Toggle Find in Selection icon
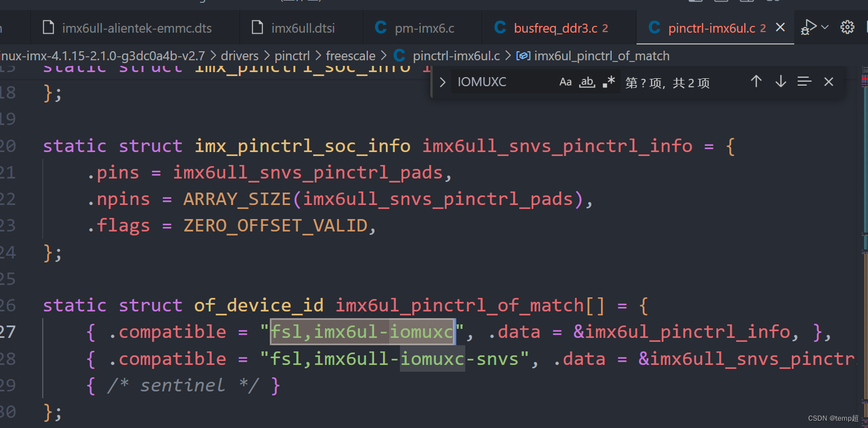The image size is (868, 428). tap(804, 82)
